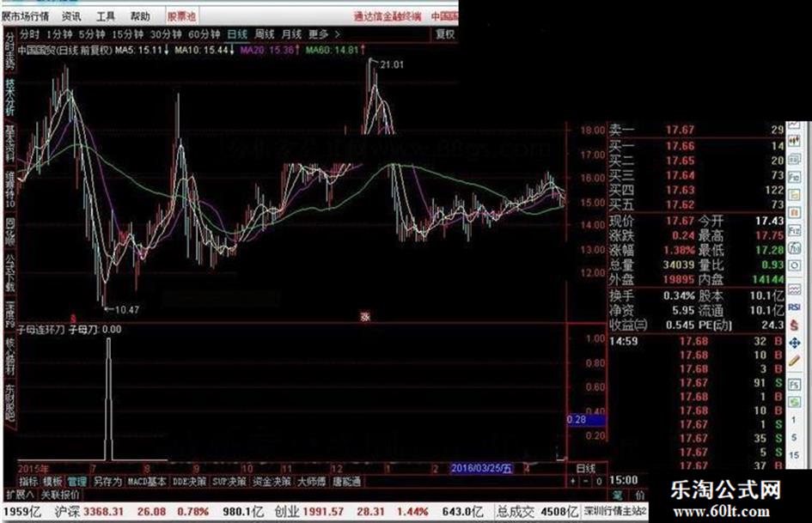Click the blue four-arrow move icon

click(x=793, y=343)
